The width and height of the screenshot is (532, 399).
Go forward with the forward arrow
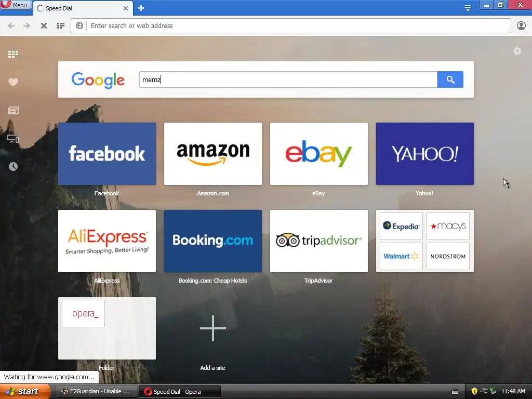pyautogui.click(x=27, y=25)
